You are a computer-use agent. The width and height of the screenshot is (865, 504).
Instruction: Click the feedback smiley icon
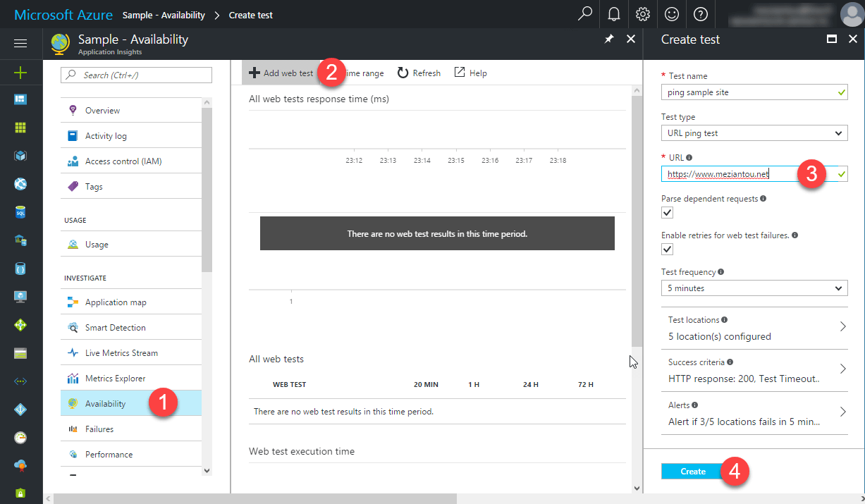coord(671,14)
